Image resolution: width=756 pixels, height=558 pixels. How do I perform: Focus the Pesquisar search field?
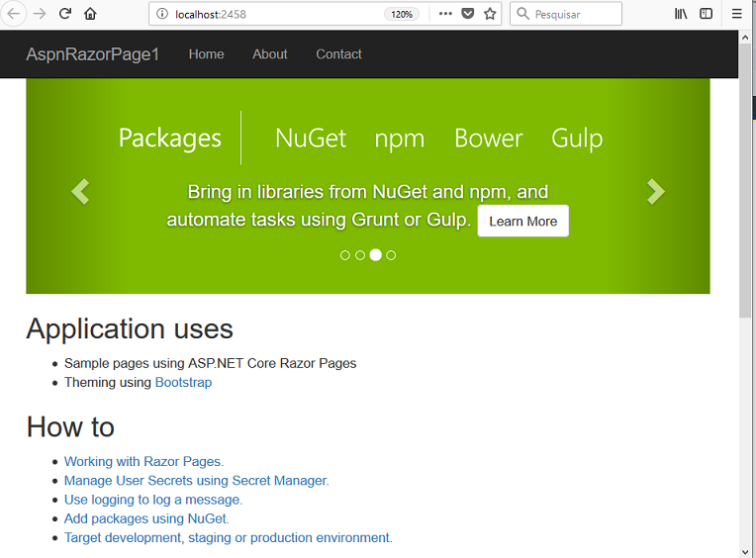(x=566, y=14)
